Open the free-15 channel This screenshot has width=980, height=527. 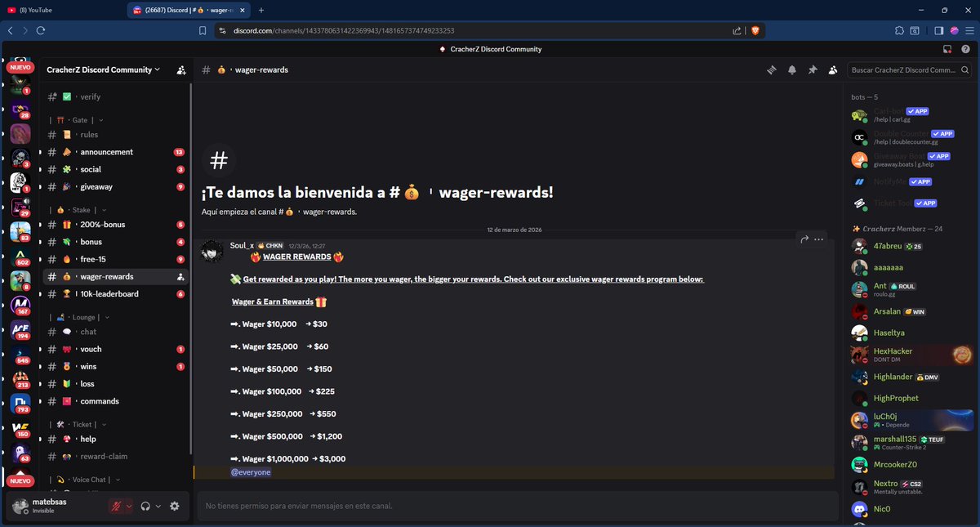point(115,259)
